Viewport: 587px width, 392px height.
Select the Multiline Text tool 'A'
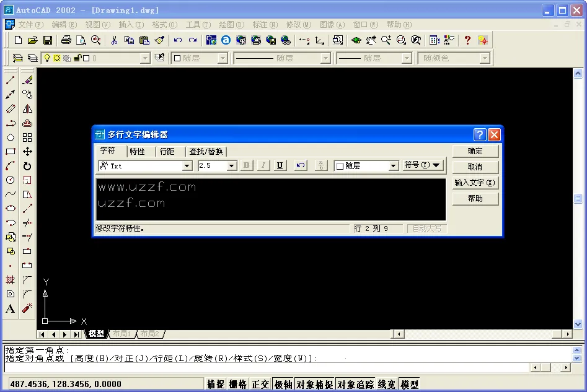pos(11,309)
